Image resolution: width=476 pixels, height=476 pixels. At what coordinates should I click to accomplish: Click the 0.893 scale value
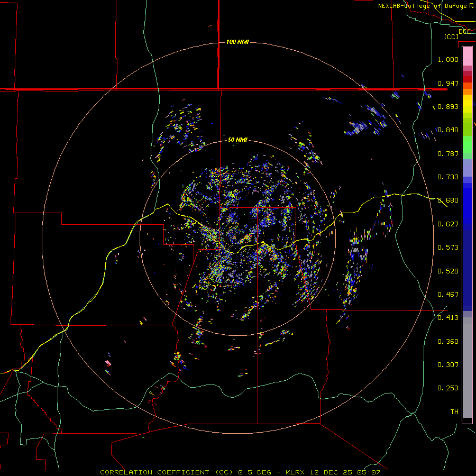click(x=448, y=106)
